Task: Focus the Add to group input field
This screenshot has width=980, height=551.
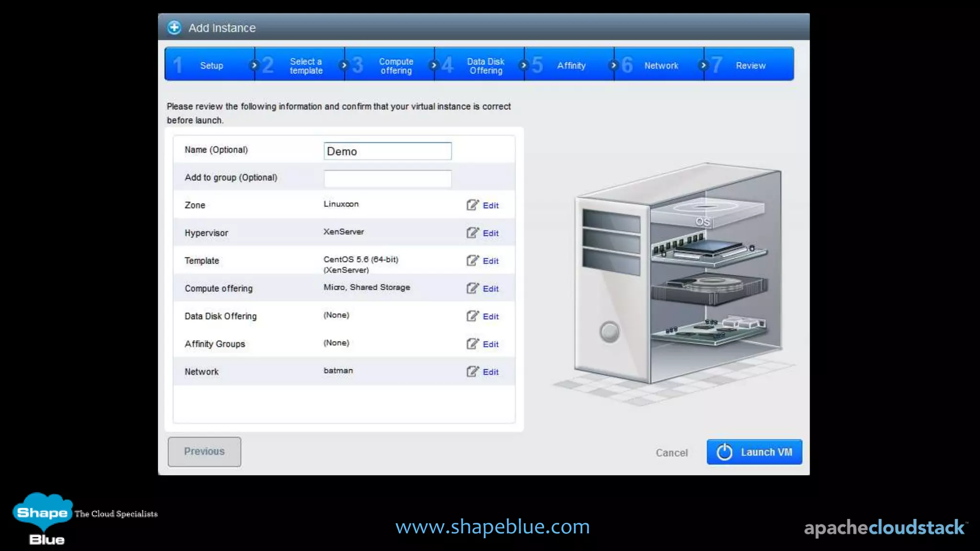Action: pos(388,178)
